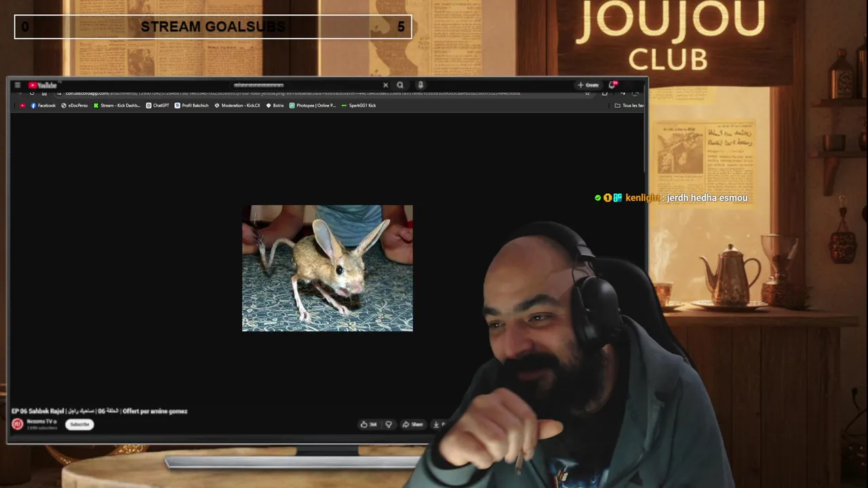Click the jerboa image in the browser
This screenshot has width=868, height=488.
click(x=328, y=268)
